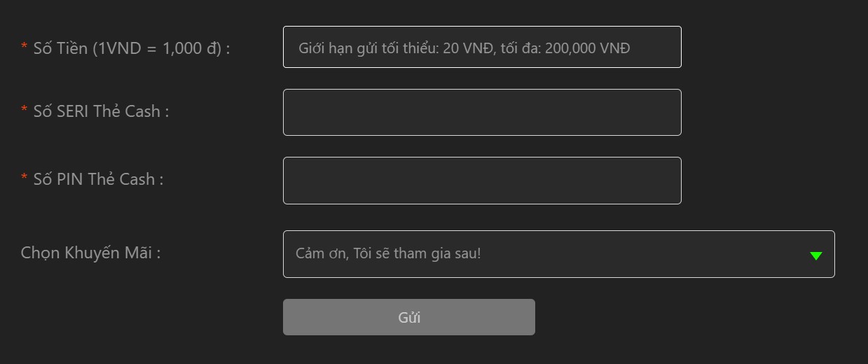The height and width of the screenshot is (364, 868).
Task: Click the "Số PIN Thẻ Cash" label
Action: (98, 179)
